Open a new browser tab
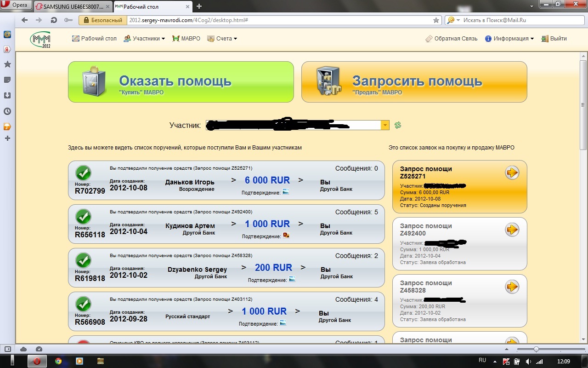Image resolution: width=588 pixels, height=368 pixels. click(x=199, y=6)
